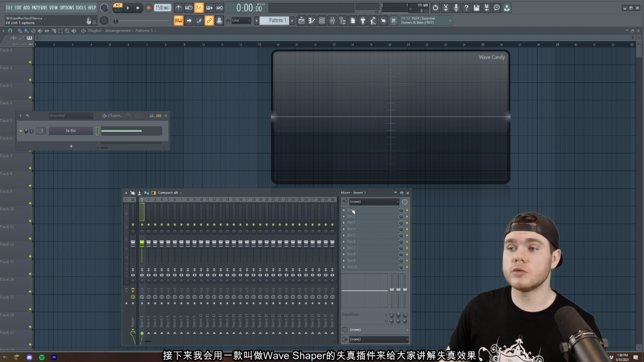Toggle the link-to-controller chain icon
Screen dimensions: 644x362
pos(209,20)
